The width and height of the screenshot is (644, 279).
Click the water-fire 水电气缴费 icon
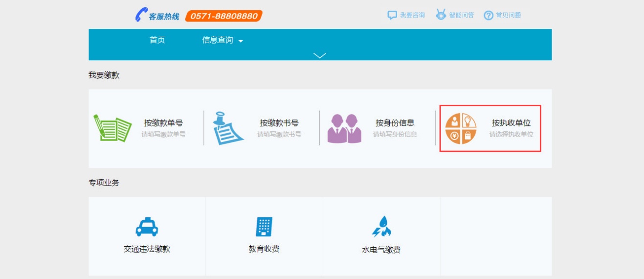click(x=381, y=227)
